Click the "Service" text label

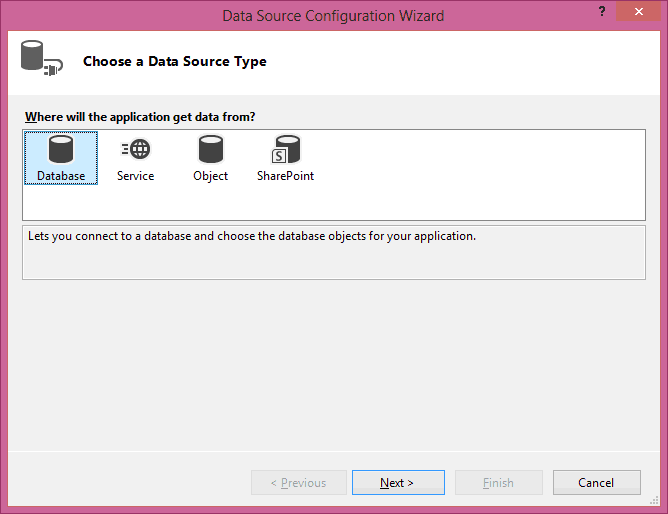click(x=135, y=176)
